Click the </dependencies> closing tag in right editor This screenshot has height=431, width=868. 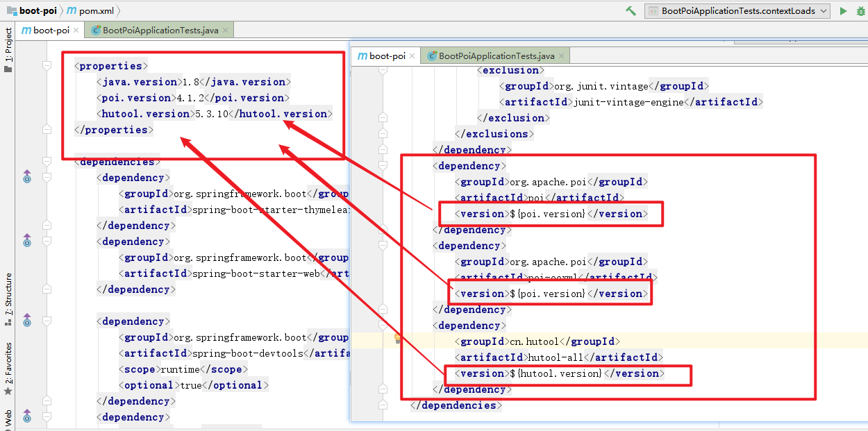[x=456, y=405]
